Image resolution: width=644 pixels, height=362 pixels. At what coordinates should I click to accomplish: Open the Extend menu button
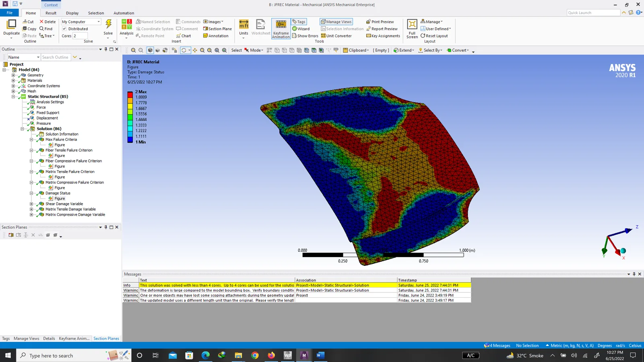coord(404,50)
